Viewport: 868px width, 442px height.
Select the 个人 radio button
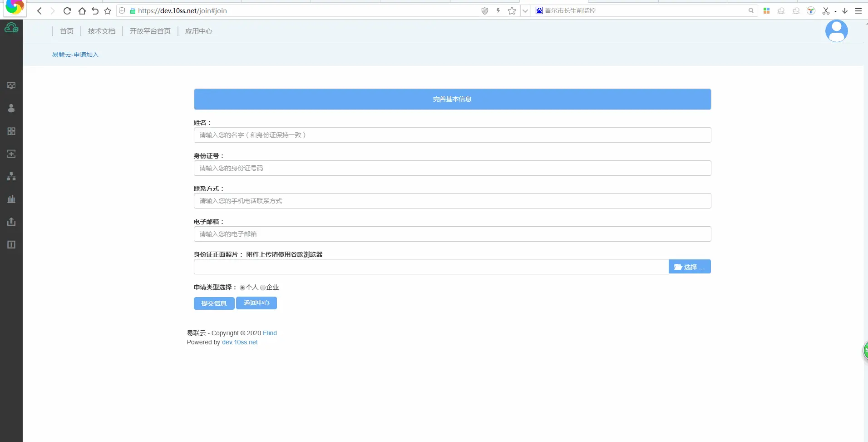coord(242,288)
